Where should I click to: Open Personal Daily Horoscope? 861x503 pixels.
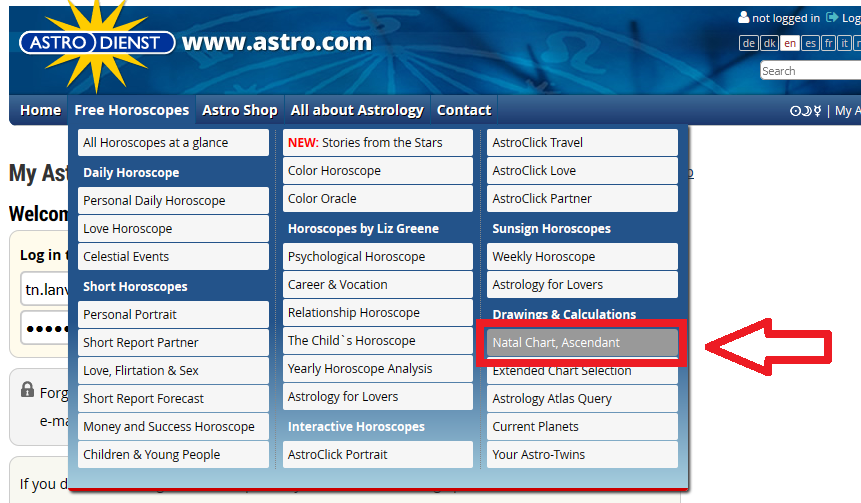click(174, 200)
